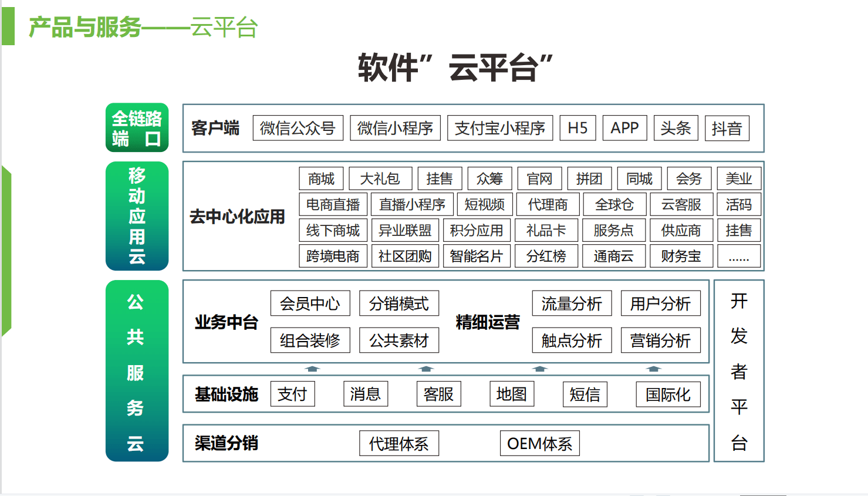Click the 支付宝小程序 box
This screenshot has width=868, height=496.
[500, 128]
